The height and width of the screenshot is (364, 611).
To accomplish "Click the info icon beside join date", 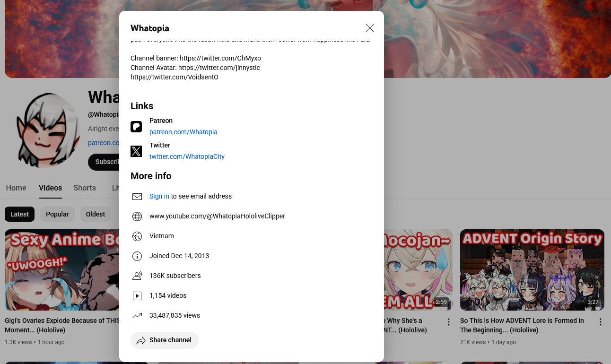I will [137, 256].
